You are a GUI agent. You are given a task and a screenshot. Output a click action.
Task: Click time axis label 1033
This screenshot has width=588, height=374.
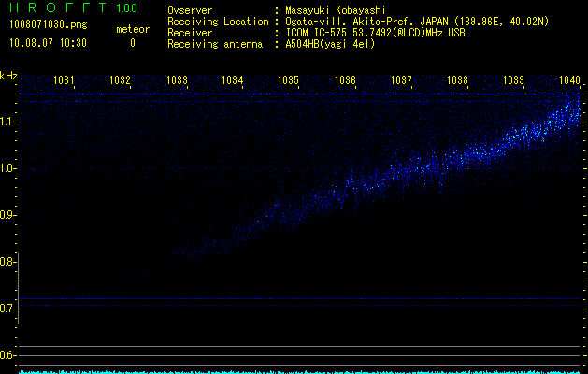coord(177,79)
